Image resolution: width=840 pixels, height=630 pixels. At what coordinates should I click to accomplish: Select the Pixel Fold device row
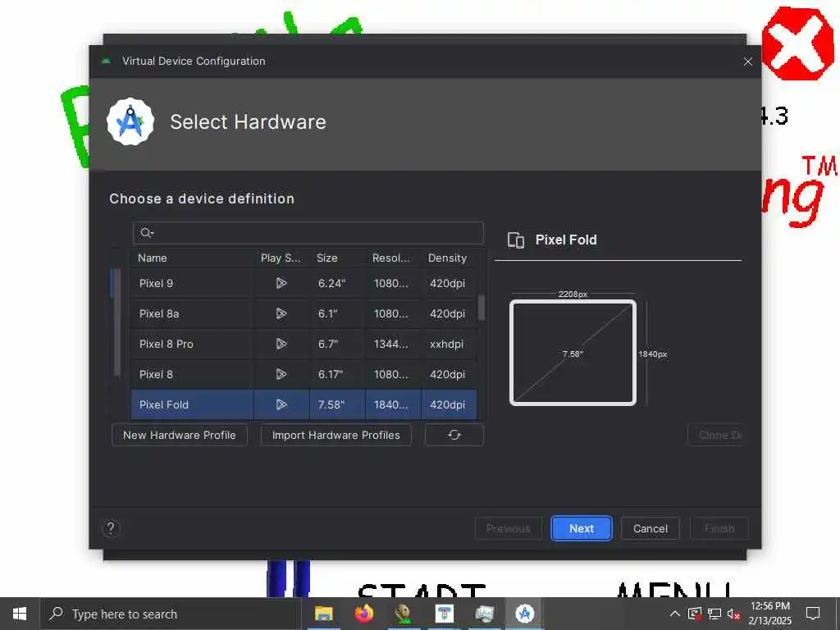click(x=304, y=404)
